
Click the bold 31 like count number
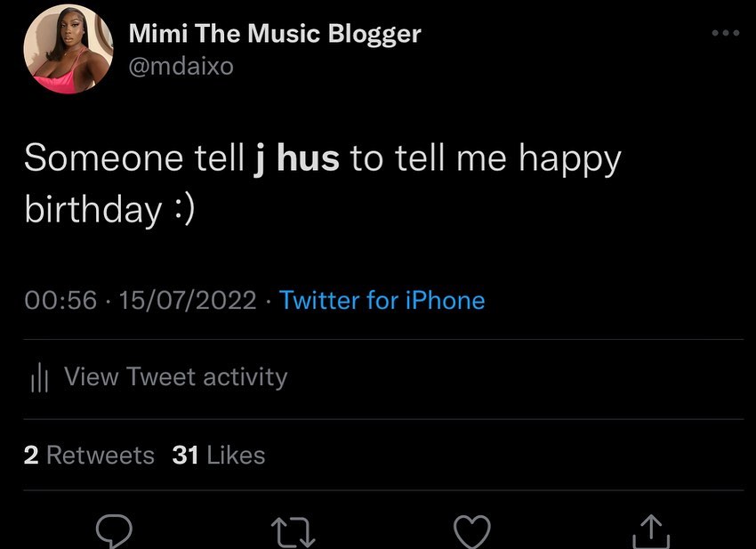[x=185, y=455]
